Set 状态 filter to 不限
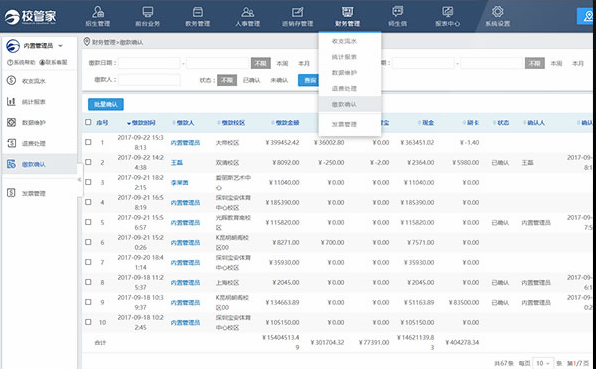Image resolution: width=596 pixels, height=369 pixels. point(227,80)
